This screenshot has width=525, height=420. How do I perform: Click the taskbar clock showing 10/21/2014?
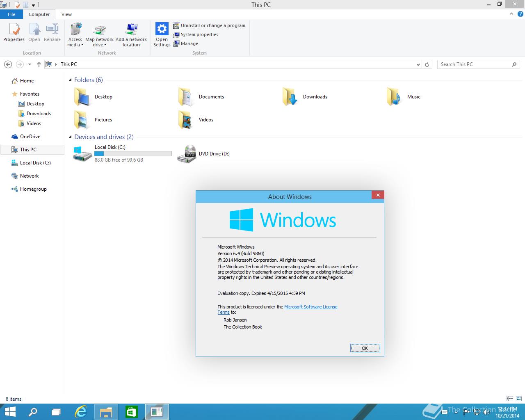pos(507,412)
